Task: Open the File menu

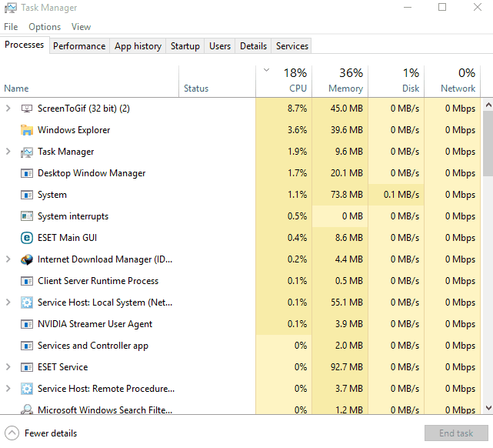Action: (x=11, y=27)
